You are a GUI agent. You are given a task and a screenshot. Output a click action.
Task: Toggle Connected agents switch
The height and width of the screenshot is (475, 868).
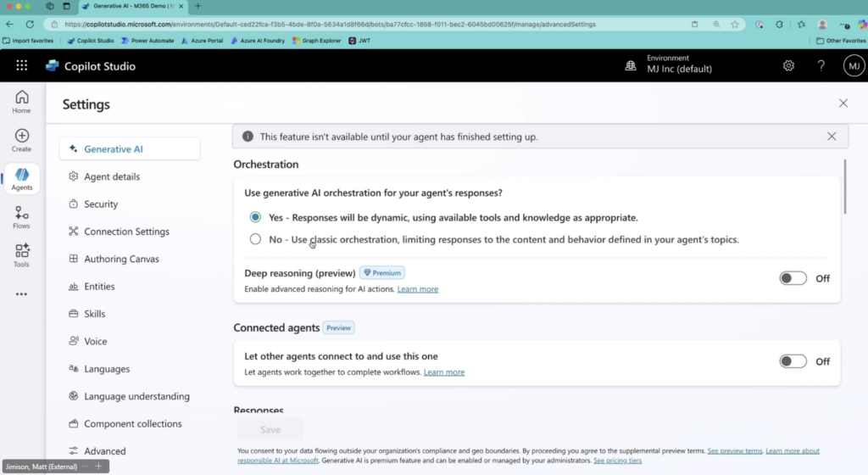point(793,361)
